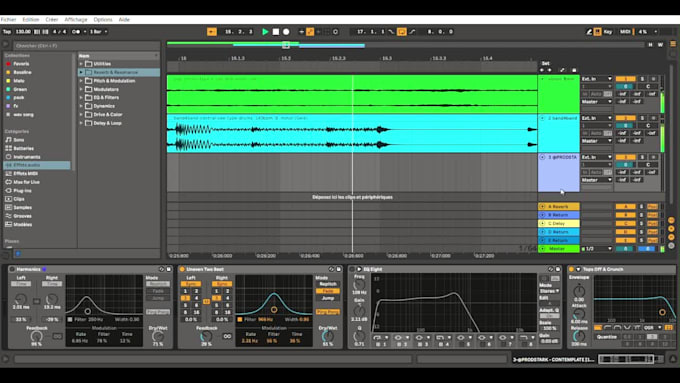Arm the Arrangement Record button
The width and height of the screenshot is (680, 383).
286,32
